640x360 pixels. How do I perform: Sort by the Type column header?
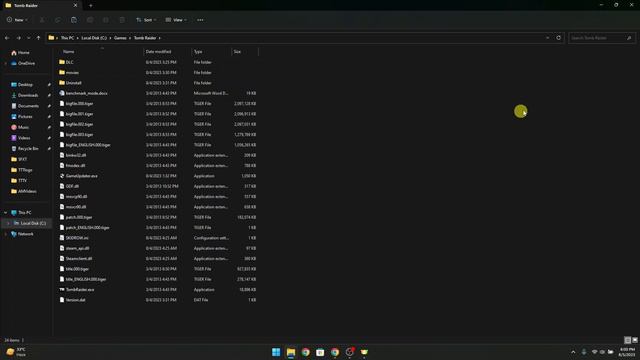(x=198, y=51)
